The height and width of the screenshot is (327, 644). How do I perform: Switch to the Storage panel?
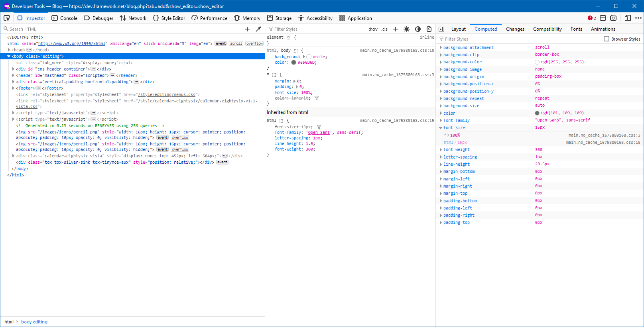pos(279,18)
